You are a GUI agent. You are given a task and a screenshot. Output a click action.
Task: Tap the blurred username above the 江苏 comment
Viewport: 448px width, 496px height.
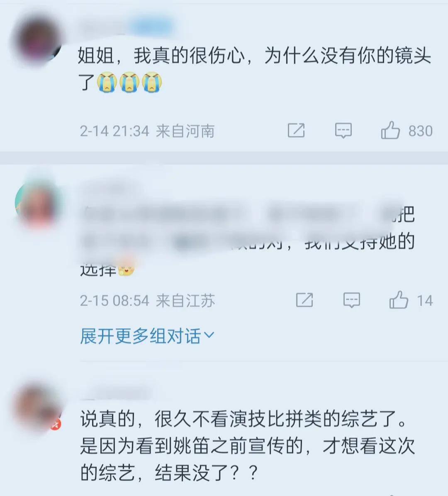(x=107, y=189)
